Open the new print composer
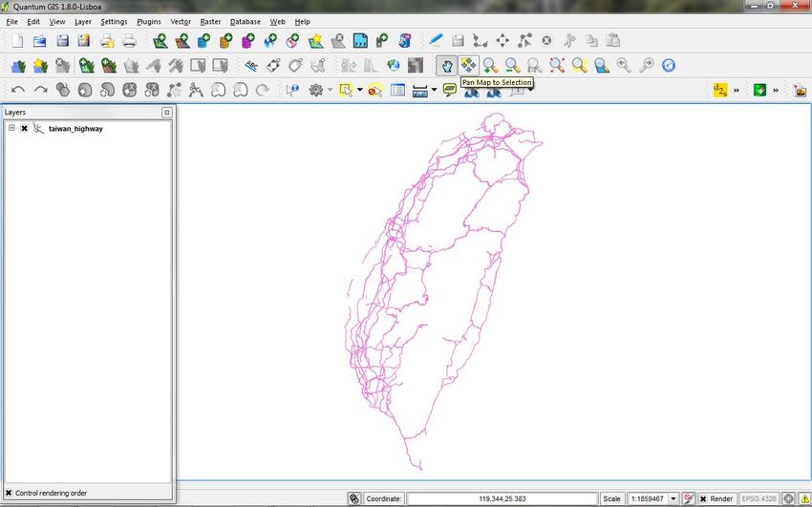Screen dimensions: 812x507 (107, 41)
